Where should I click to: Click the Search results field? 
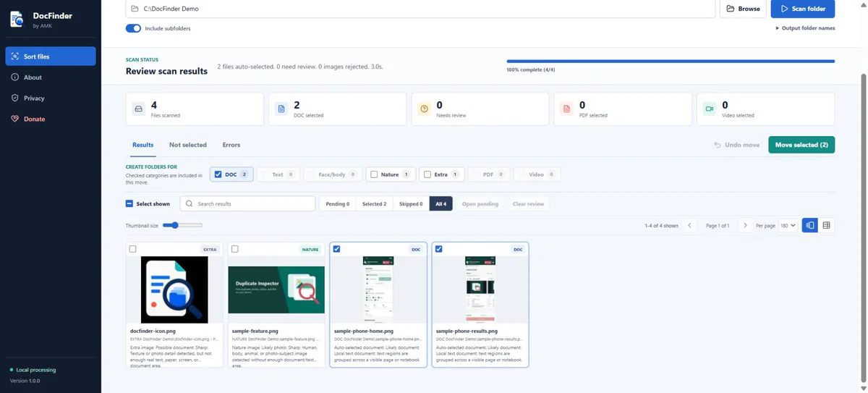click(247, 204)
